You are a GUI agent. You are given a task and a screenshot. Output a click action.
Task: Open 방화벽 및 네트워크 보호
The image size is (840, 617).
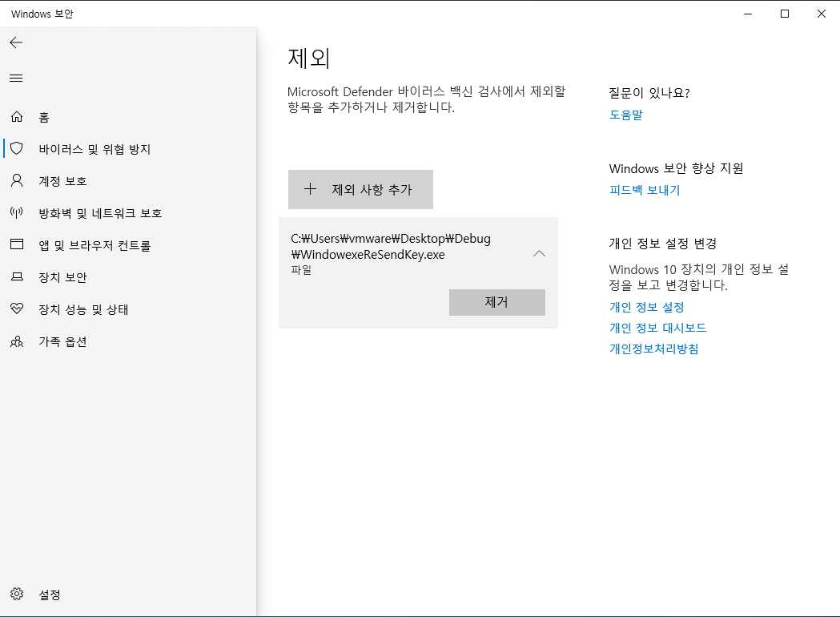(x=129, y=213)
